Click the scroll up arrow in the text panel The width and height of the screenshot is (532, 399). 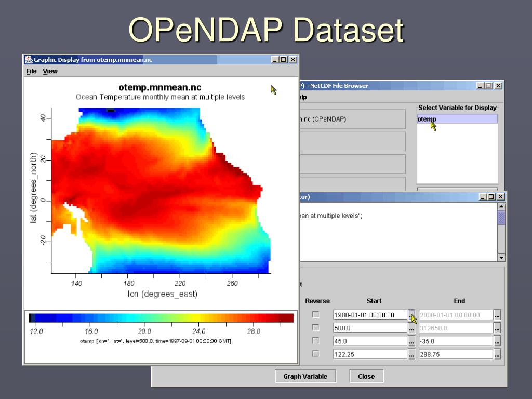click(x=501, y=206)
